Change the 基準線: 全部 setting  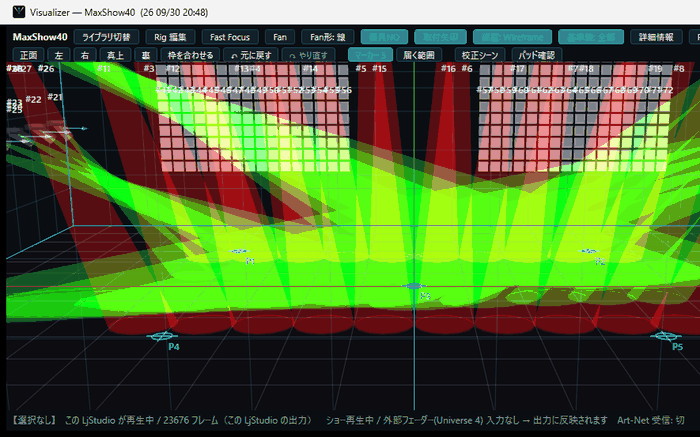pyautogui.click(x=591, y=37)
